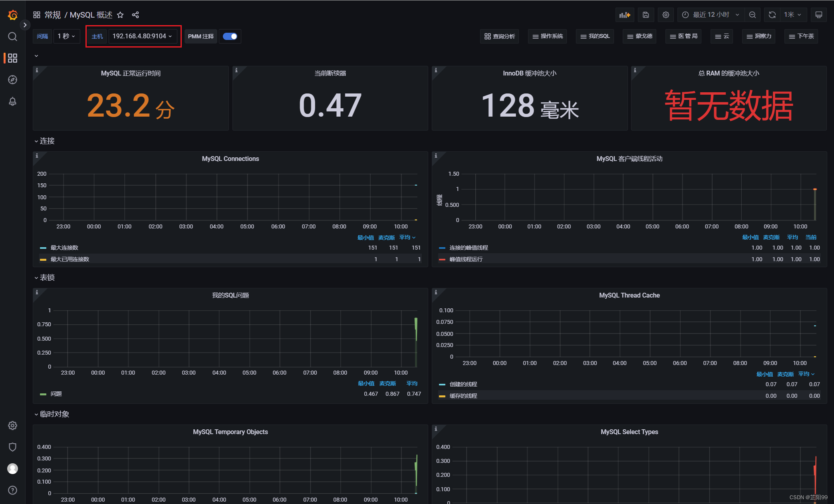Open the 间隔 1 秒 dropdown
The height and width of the screenshot is (504, 834).
point(66,36)
